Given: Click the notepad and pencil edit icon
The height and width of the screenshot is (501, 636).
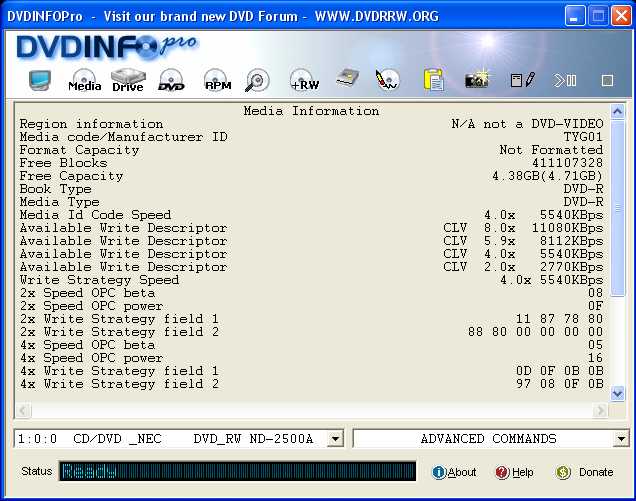Looking at the screenshot, I should [x=523, y=80].
